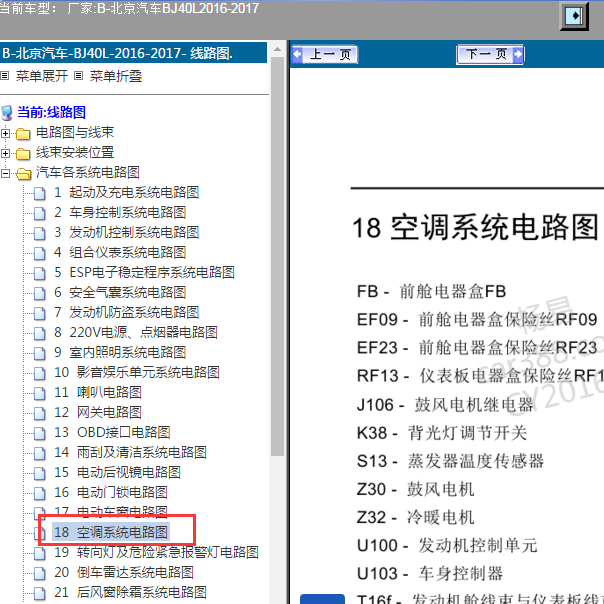Screen dimensions: 604x604
Task: Select the 线束安装位置 folder icon
Action: click(23, 154)
